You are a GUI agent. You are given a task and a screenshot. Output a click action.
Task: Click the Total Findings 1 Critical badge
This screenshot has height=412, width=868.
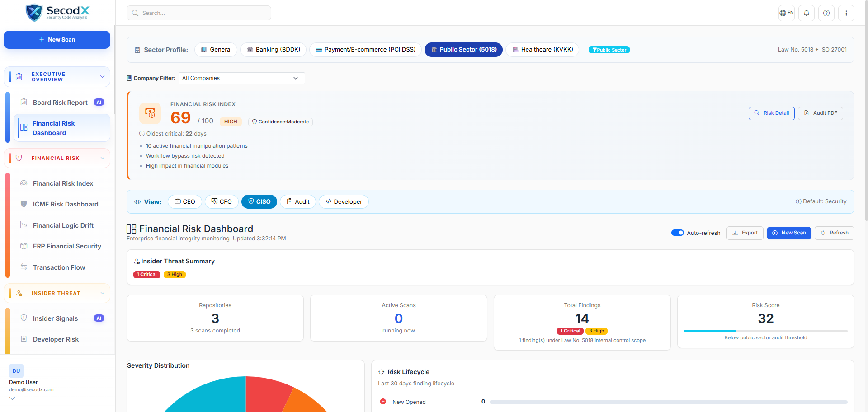pyautogui.click(x=570, y=331)
